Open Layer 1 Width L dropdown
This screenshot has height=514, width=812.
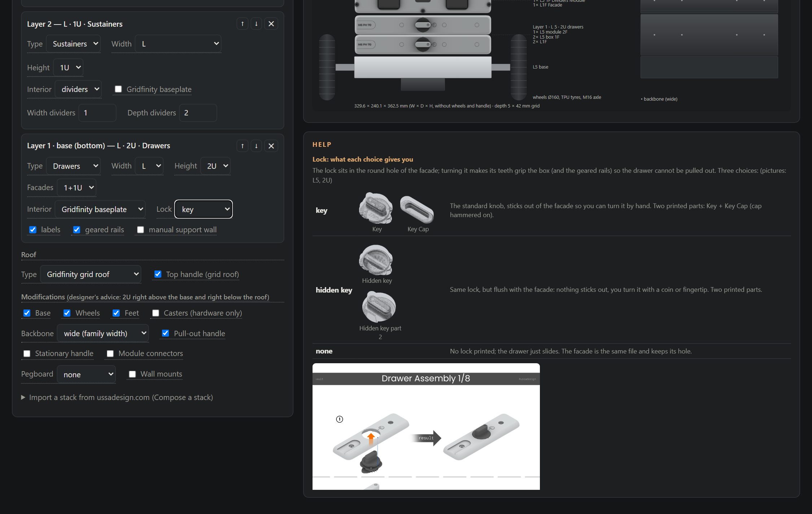[149, 166]
